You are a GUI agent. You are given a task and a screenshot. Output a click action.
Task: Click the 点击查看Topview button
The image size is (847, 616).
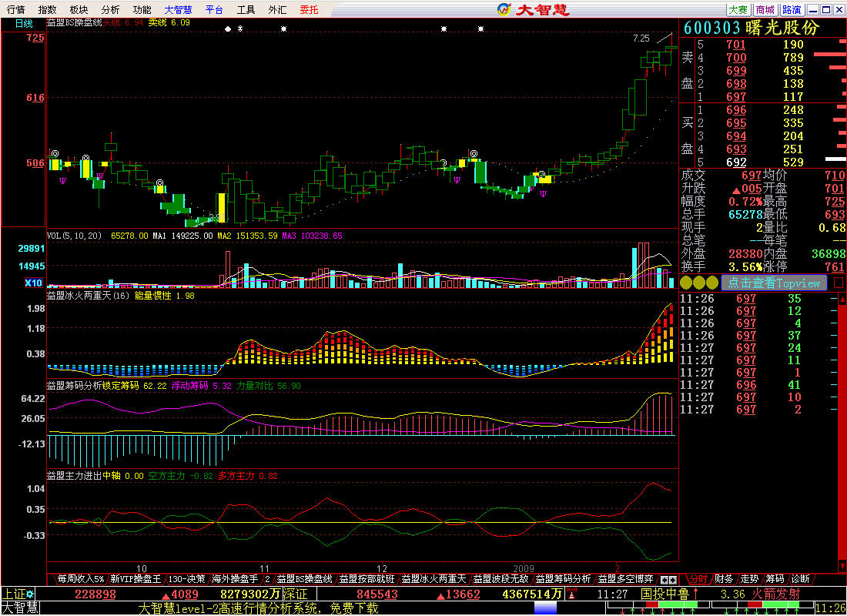coord(774,283)
